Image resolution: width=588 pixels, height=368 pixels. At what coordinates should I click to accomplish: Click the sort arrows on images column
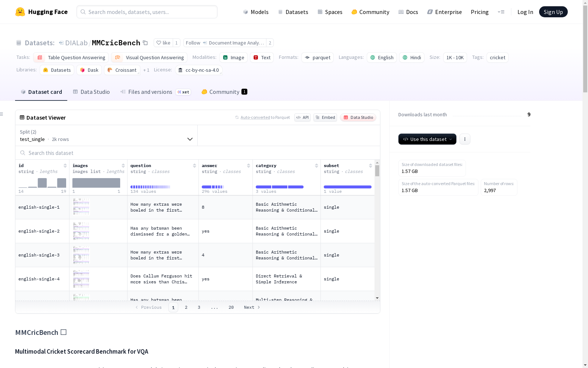pos(123,166)
